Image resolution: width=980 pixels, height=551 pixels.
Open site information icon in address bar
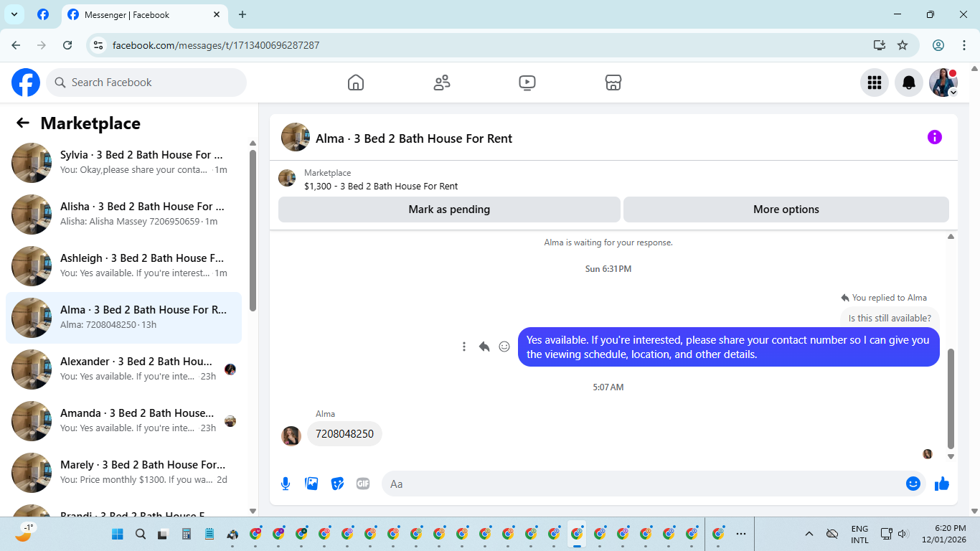(99, 45)
